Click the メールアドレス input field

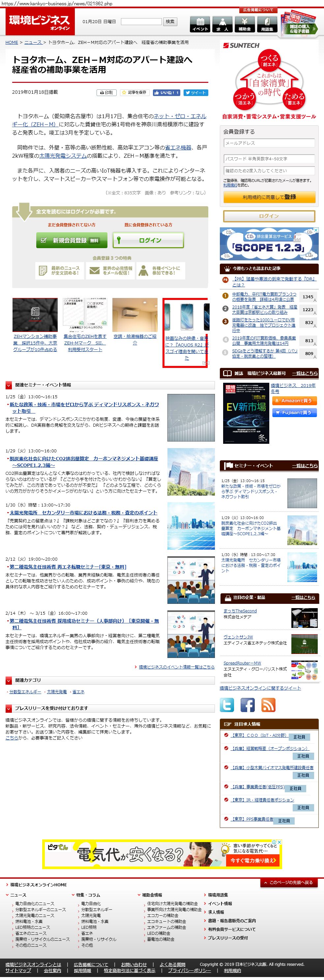tap(269, 143)
